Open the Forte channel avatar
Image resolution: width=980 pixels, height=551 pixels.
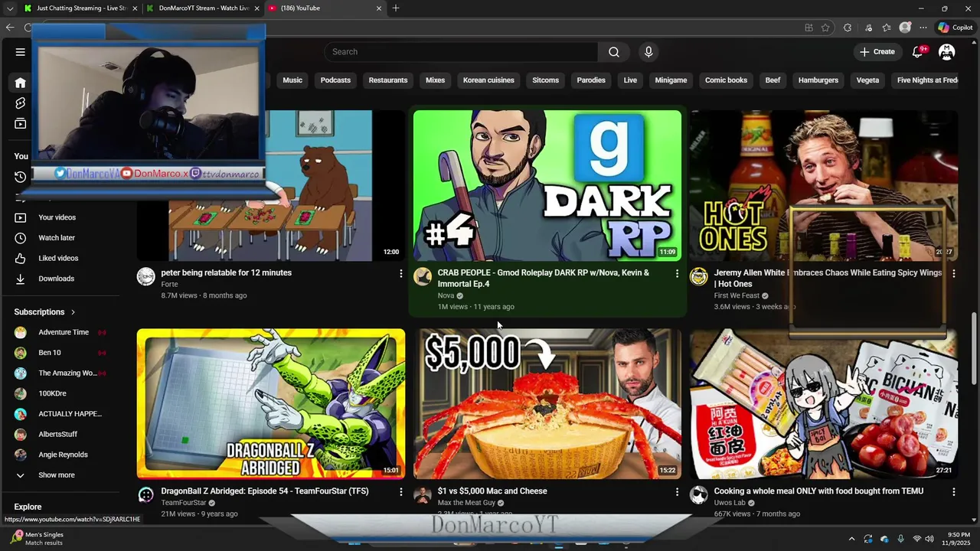coord(146,277)
